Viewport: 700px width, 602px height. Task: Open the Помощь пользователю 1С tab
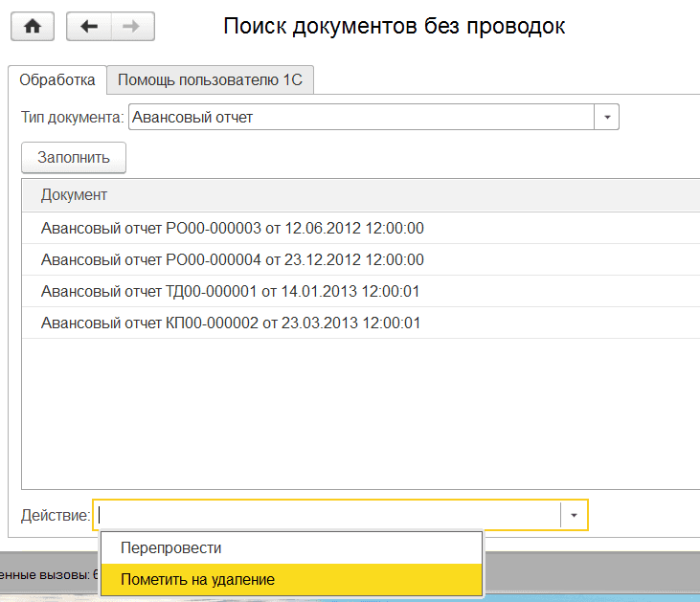coord(211,80)
